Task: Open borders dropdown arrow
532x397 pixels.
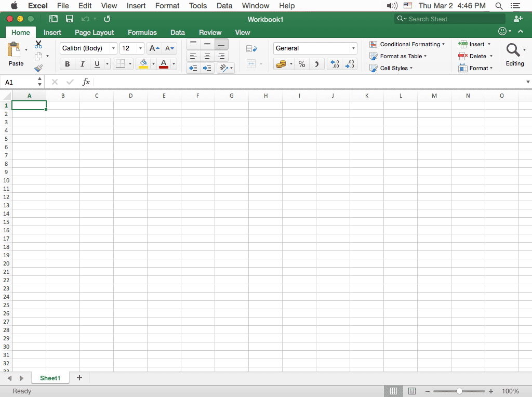Action: tap(130, 64)
